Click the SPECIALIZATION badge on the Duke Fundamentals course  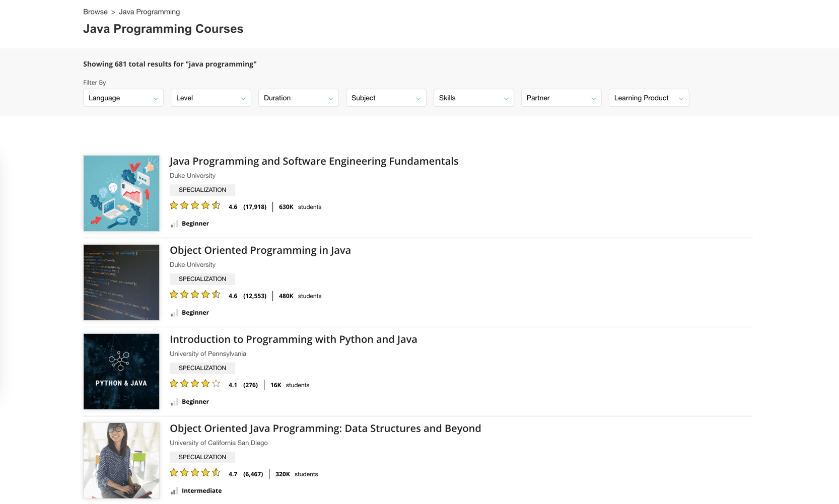(x=202, y=190)
